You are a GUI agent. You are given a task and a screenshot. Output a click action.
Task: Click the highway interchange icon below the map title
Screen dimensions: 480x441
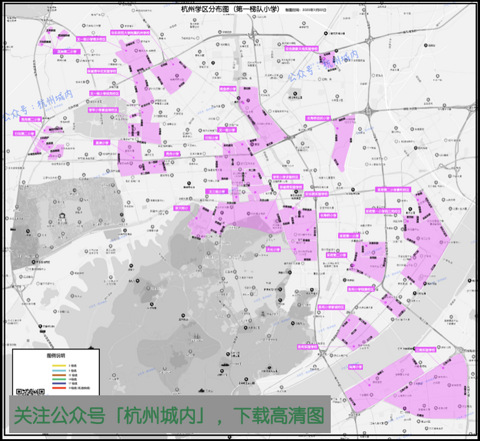(x=255, y=33)
